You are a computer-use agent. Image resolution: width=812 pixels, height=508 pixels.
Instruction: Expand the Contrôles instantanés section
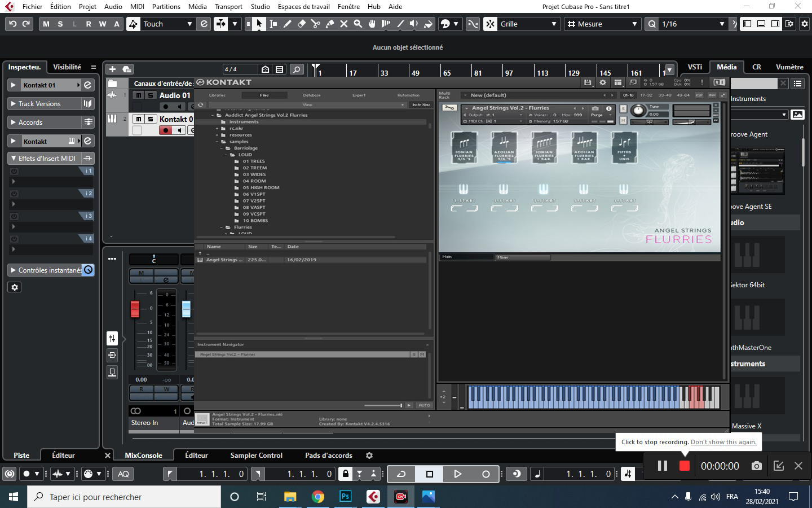pos(14,270)
